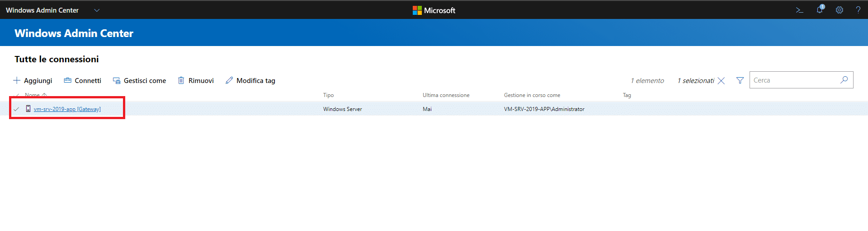Open the settings gear
This screenshot has height=231, width=868.
tap(839, 10)
